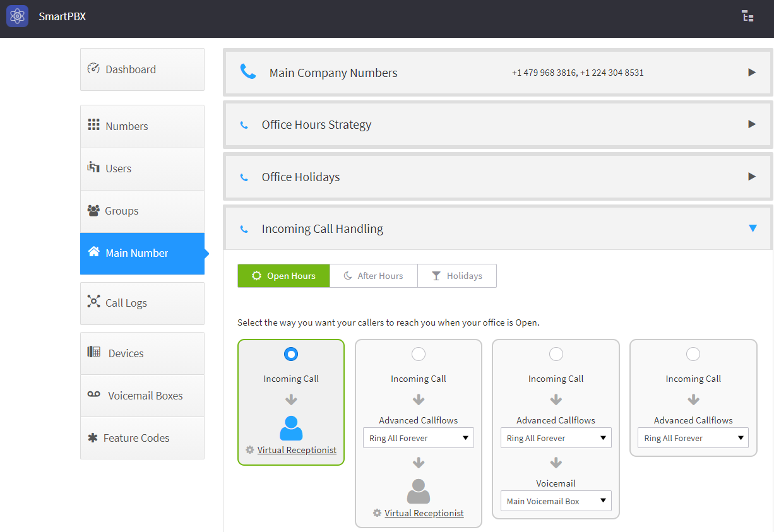Go to Voicemail Boxes section

tap(143, 396)
